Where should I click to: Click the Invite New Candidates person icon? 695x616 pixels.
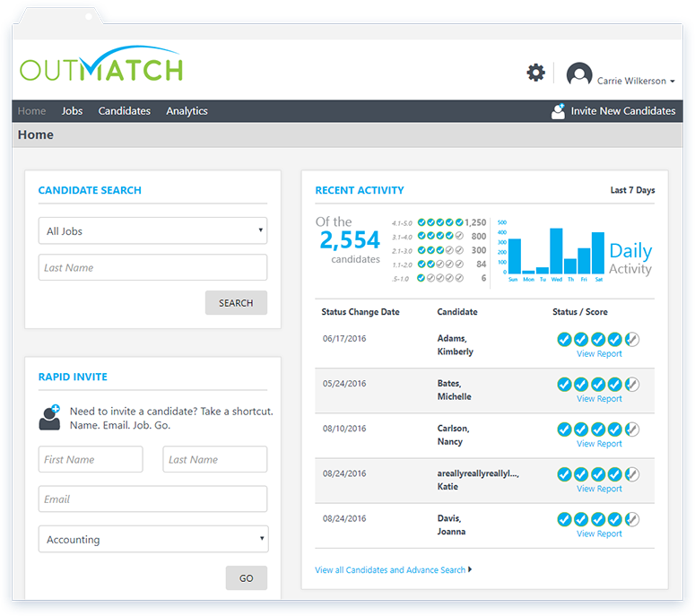558,111
